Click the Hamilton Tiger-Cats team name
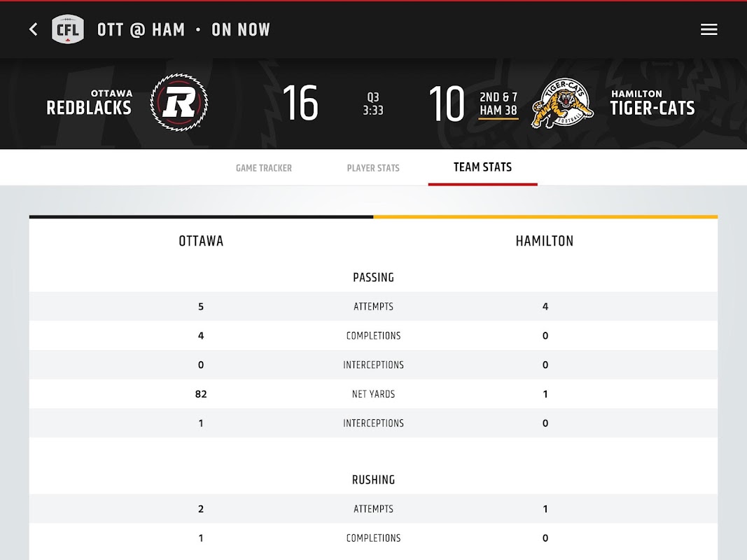This screenshot has height=560, width=747. click(x=652, y=103)
